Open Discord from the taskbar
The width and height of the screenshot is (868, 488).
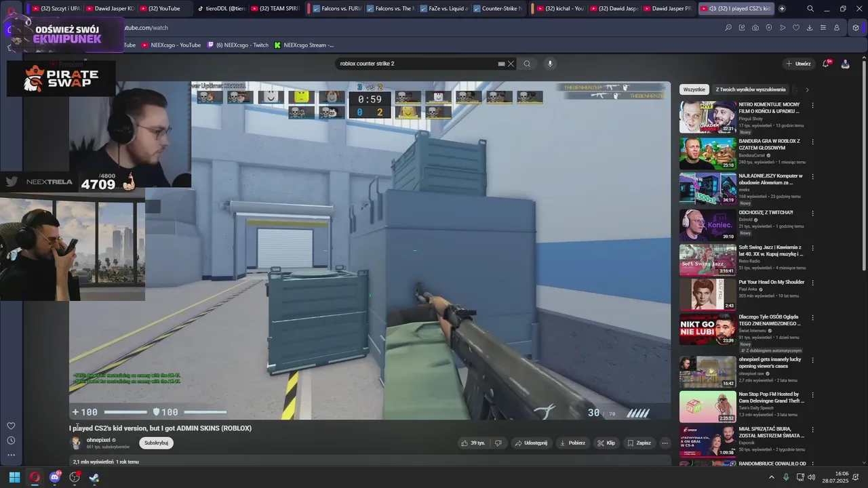(55, 477)
